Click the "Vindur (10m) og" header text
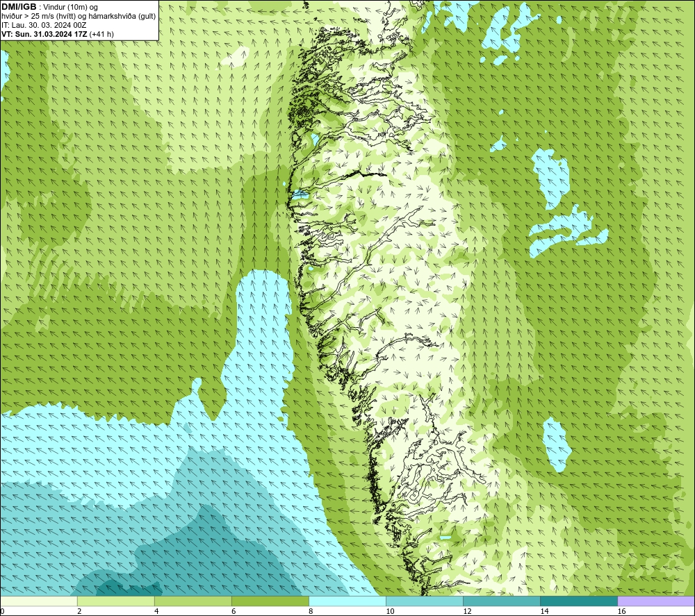 click(x=71, y=8)
